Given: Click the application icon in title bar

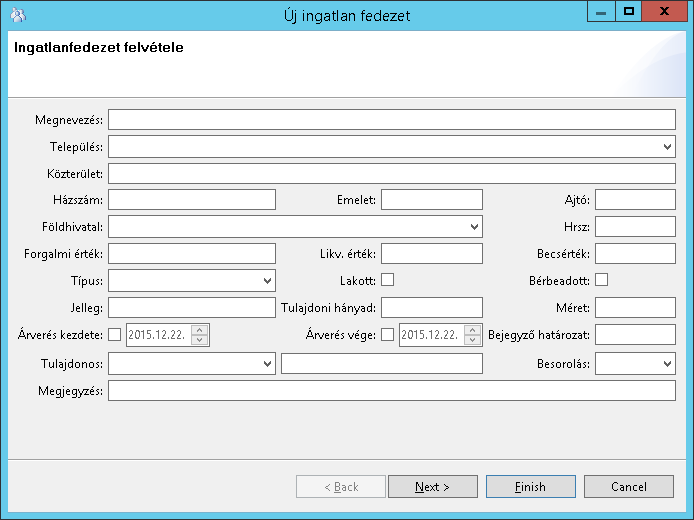Looking at the screenshot, I should point(17,15).
